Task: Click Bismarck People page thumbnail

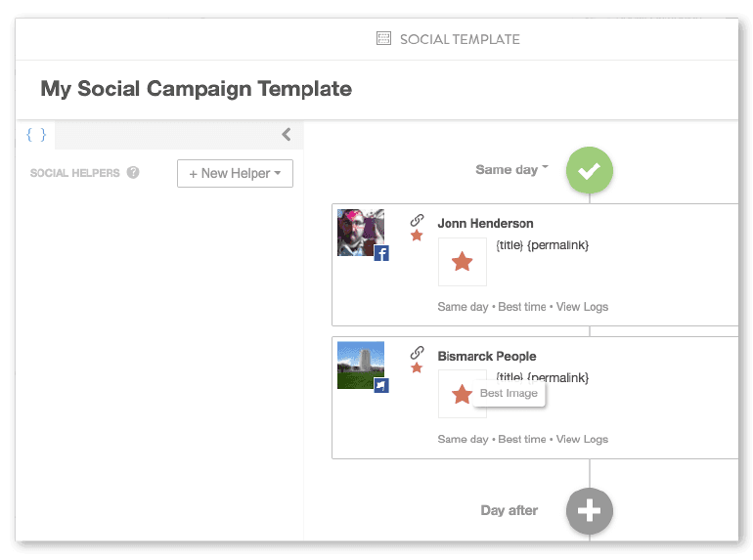Action: 360,365
